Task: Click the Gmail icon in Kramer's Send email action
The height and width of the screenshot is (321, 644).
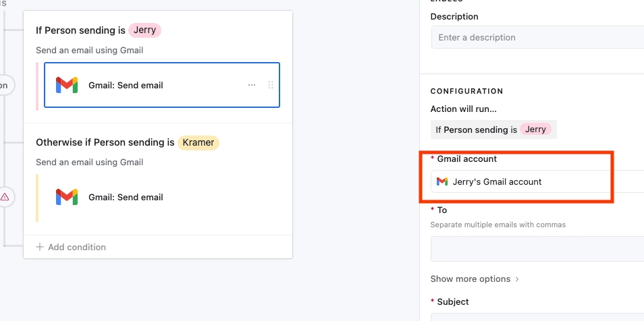Action: click(67, 197)
